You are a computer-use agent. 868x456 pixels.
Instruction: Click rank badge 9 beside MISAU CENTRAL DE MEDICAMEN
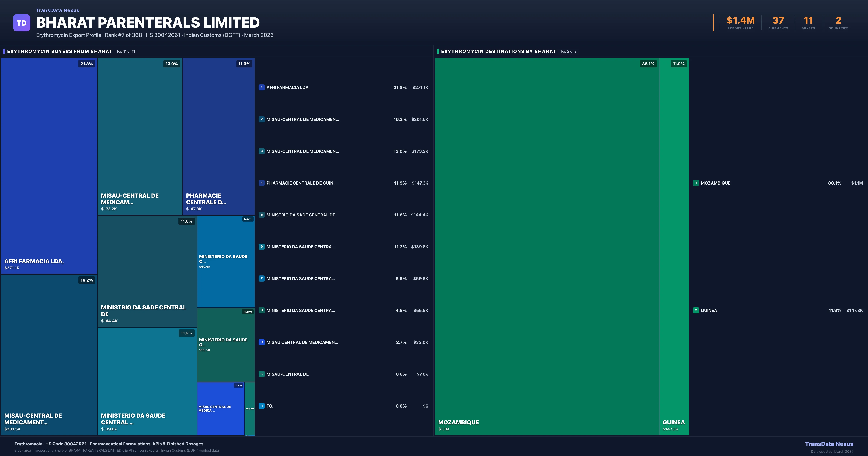click(x=261, y=342)
